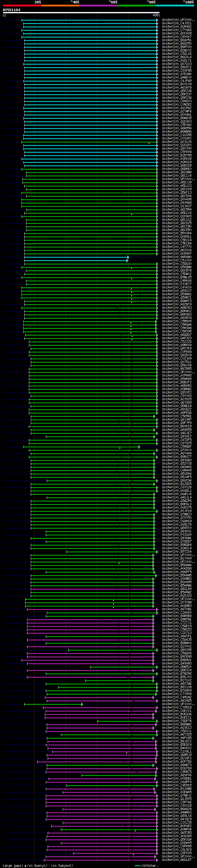Viewport: 197px width, 868px height.
Task: Select hit label UniRef100_C5MH05
Action: [x=177, y=321]
